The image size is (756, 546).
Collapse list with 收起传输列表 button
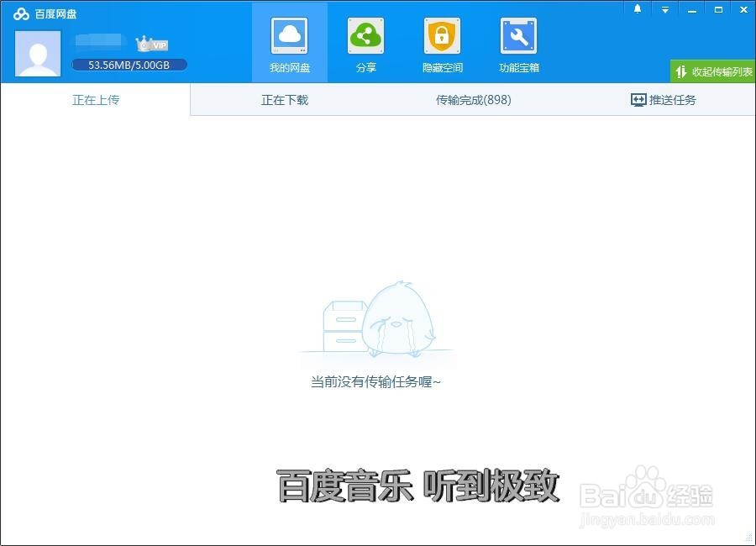[x=713, y=71]
